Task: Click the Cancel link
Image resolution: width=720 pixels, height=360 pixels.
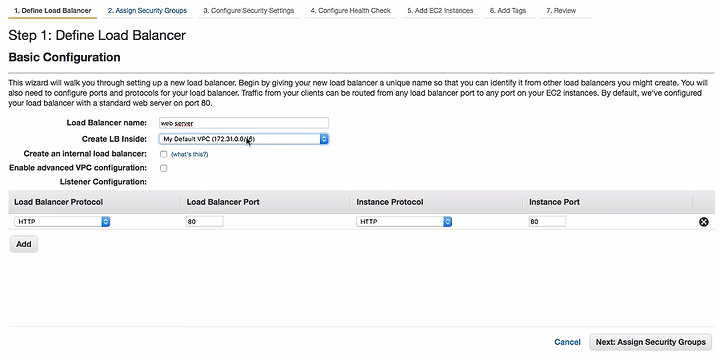Action: [568, 342]
